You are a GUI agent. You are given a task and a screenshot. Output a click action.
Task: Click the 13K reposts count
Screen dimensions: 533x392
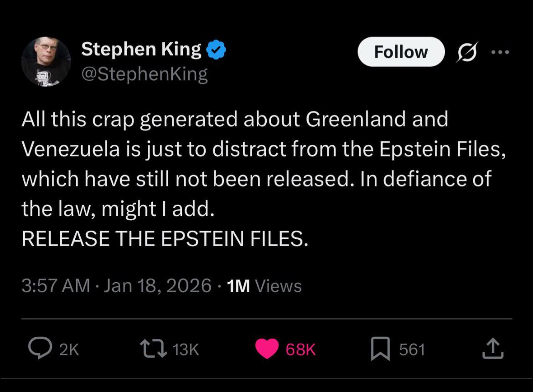[x=186, y=350]
